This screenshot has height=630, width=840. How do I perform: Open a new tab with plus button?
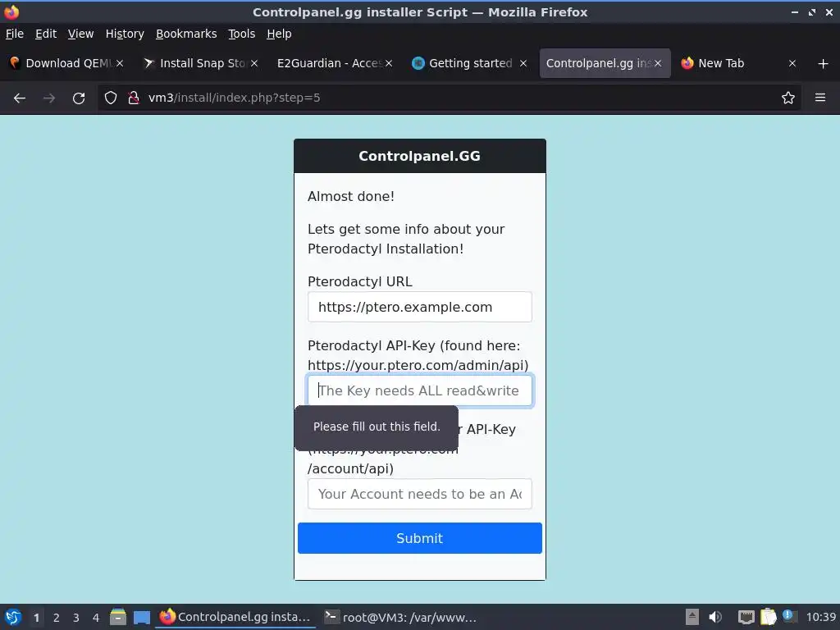coord(824,64)
